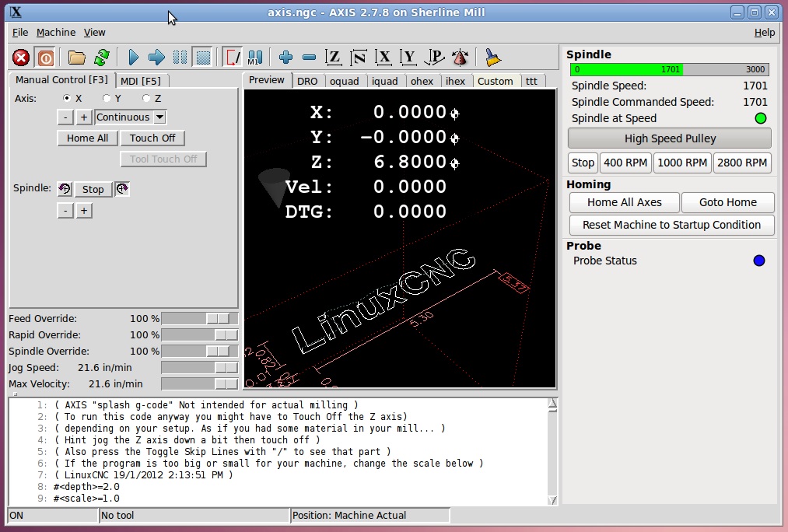Toggle between drag and rotate mode
This screenshot has height=532, width=788.
click(460, 58)
